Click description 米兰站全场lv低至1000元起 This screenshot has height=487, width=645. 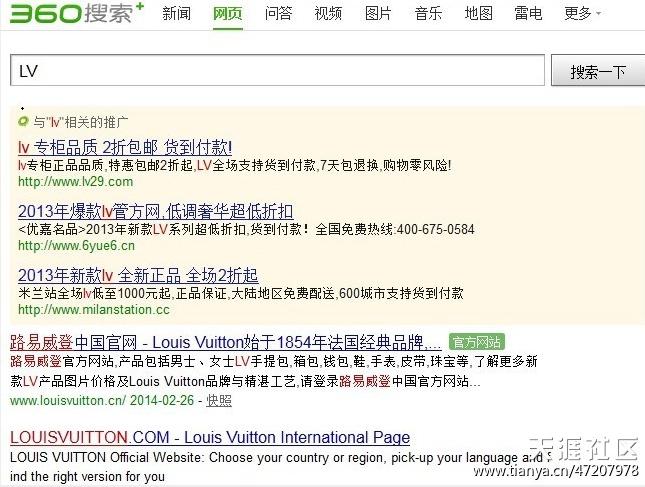(x=94, y=293)
